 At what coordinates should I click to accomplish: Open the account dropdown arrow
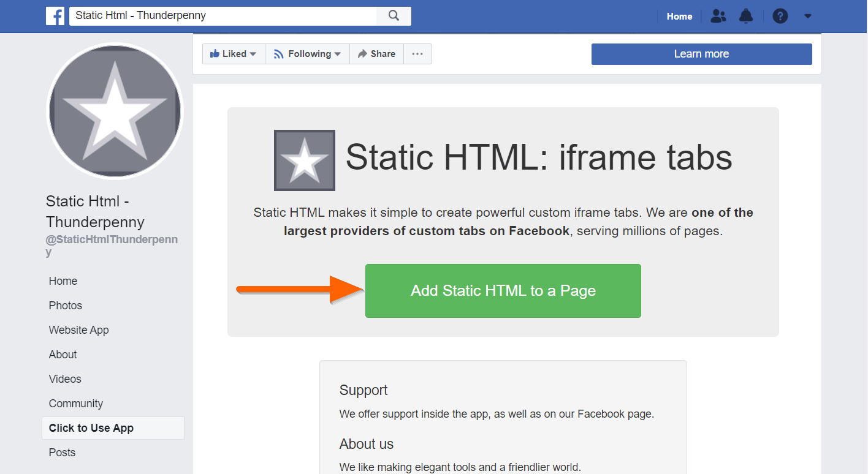(808, 17)
